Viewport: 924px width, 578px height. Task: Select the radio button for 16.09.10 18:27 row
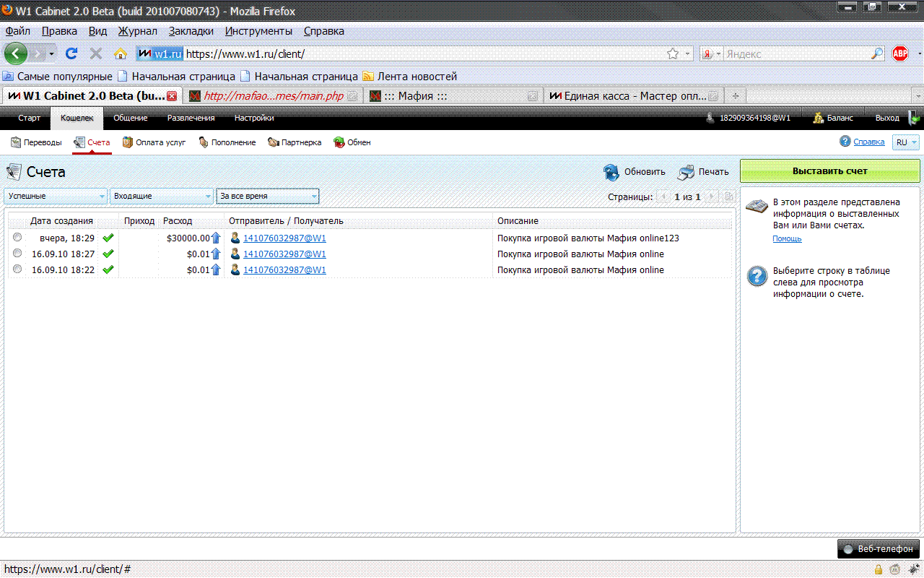17,253
